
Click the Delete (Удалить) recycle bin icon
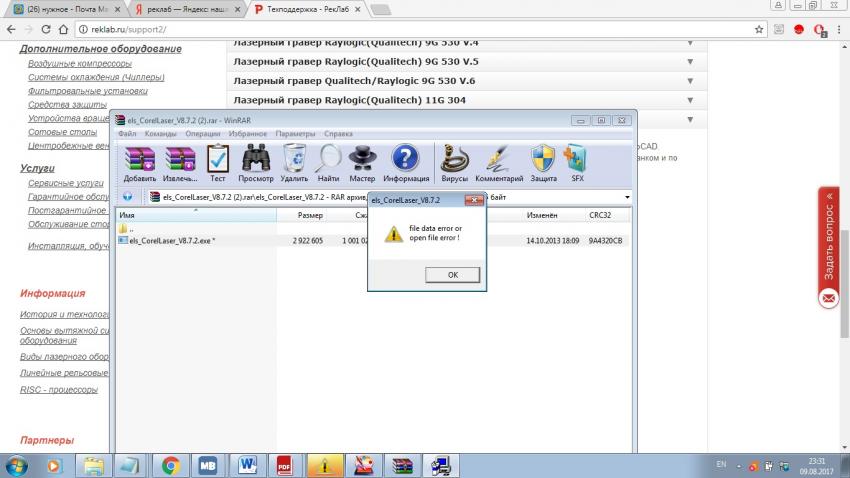click(x=294, y=161)
